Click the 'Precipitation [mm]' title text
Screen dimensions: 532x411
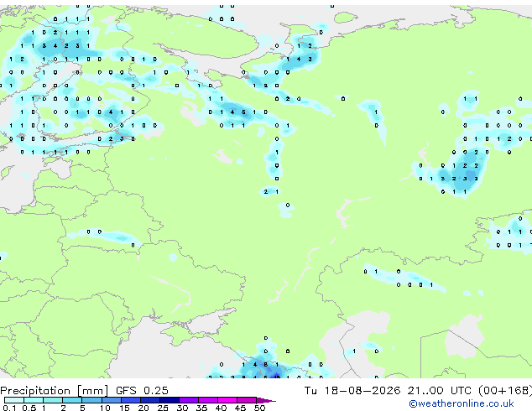point(55,391)
